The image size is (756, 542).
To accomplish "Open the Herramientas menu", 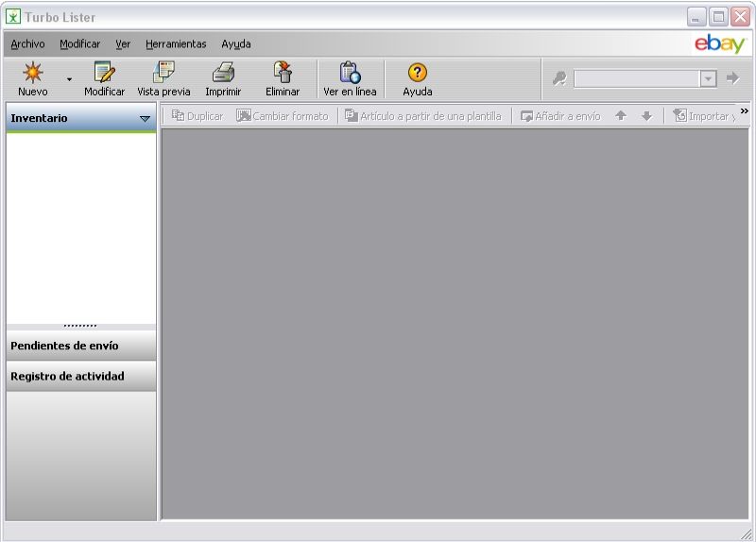I will tap(176, 43).
